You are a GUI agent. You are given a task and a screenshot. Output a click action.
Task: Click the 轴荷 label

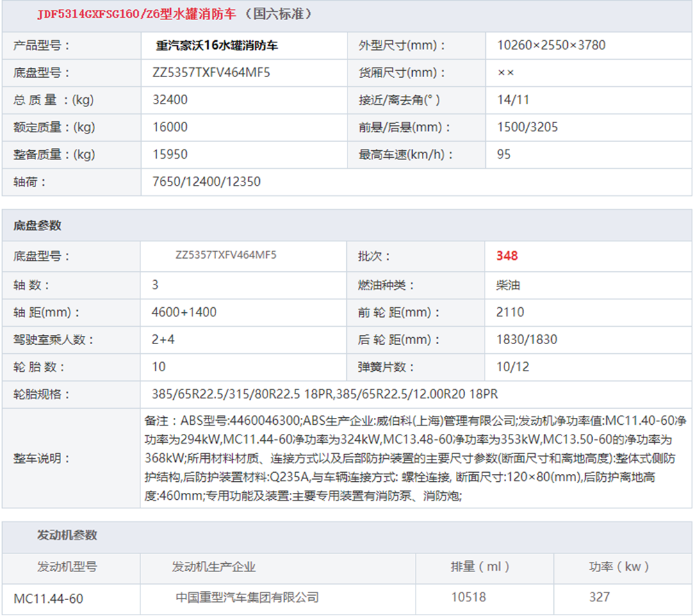tap(29, 182)
